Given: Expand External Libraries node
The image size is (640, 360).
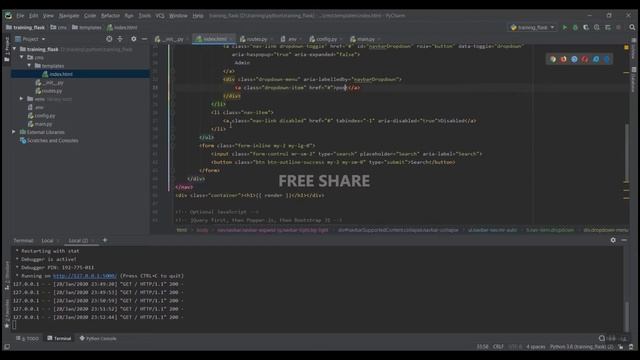Looking at the screenshot, I should [13, 132].
